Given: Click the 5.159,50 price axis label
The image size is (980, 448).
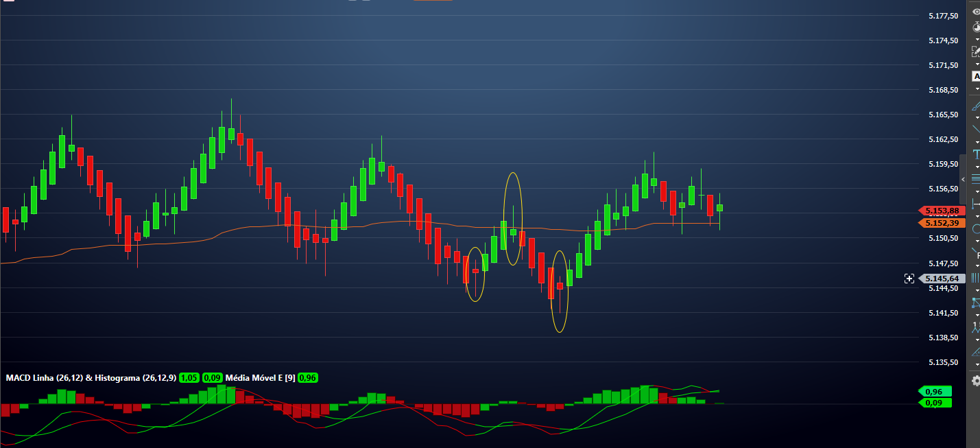Looking at the screenshot, I should (x=943, y=164).
